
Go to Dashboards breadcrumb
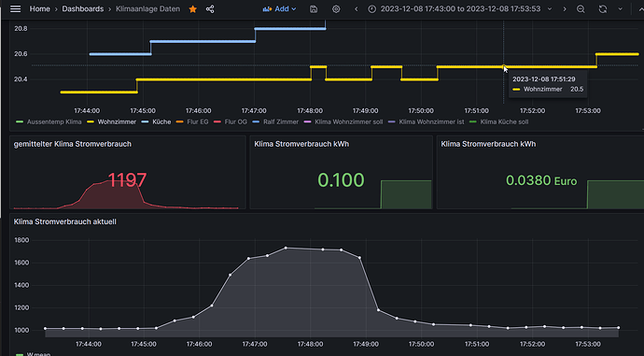coord(82,8)
